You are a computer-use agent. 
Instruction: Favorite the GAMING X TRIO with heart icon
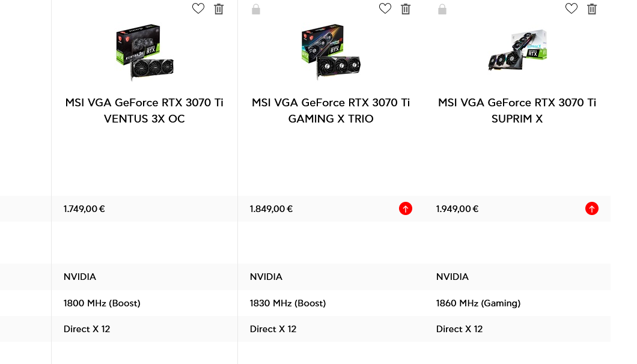[x=385, y=8]
